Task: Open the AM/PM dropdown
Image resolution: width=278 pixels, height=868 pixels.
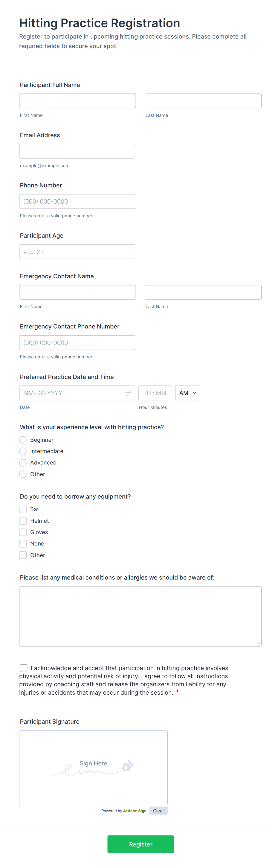Action: point(187,393)
